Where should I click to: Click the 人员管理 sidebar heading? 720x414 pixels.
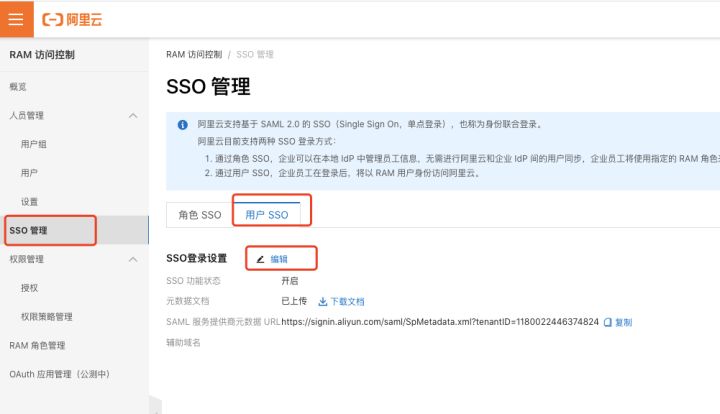(27, 116)
